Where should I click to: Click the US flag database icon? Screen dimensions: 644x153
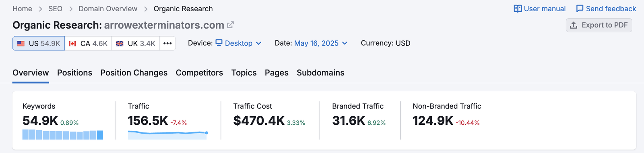point(21,44)
